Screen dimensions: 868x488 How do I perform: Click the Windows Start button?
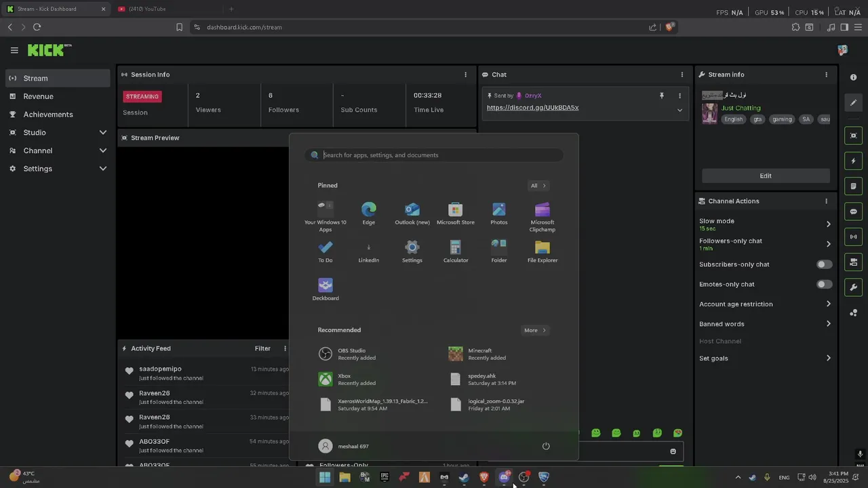click(x=325, y=477)
